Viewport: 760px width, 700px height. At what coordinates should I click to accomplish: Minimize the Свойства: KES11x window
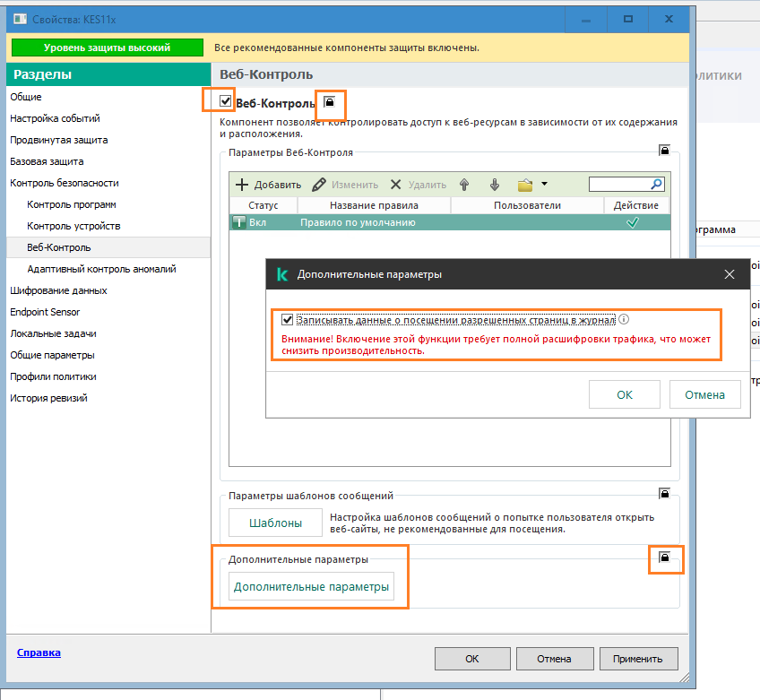click(x=586, y=20)
